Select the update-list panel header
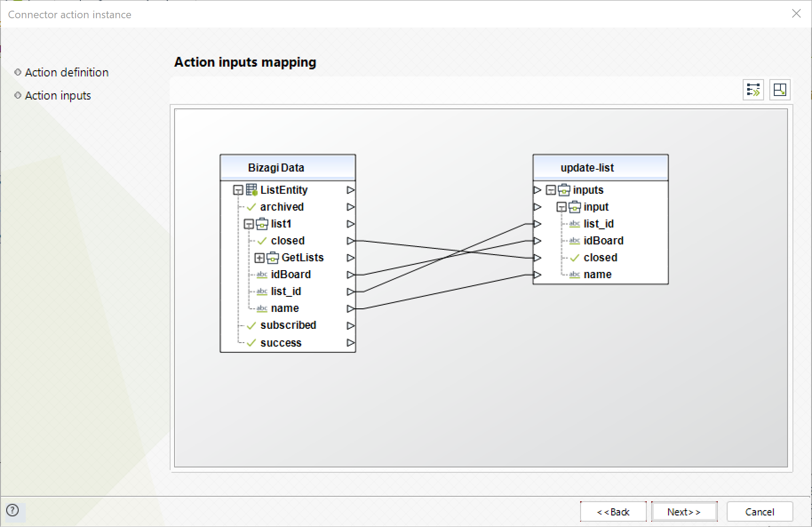 [x=601, y=168]
